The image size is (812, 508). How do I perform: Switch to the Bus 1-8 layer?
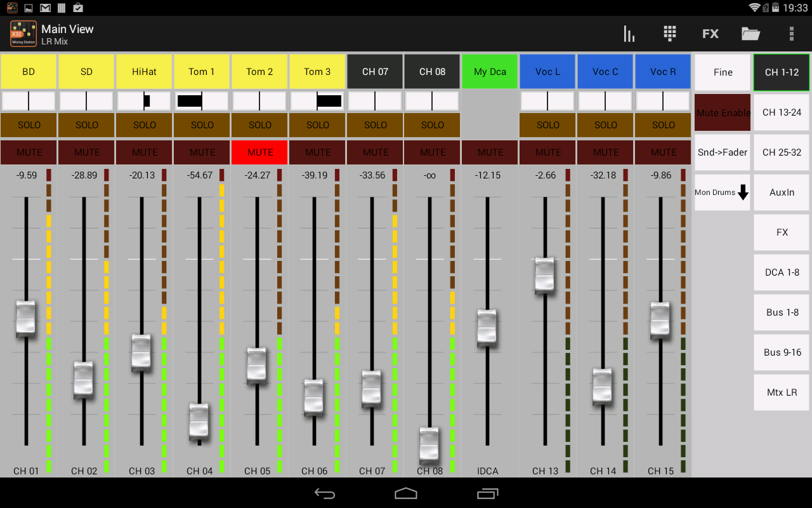(782, 312)
